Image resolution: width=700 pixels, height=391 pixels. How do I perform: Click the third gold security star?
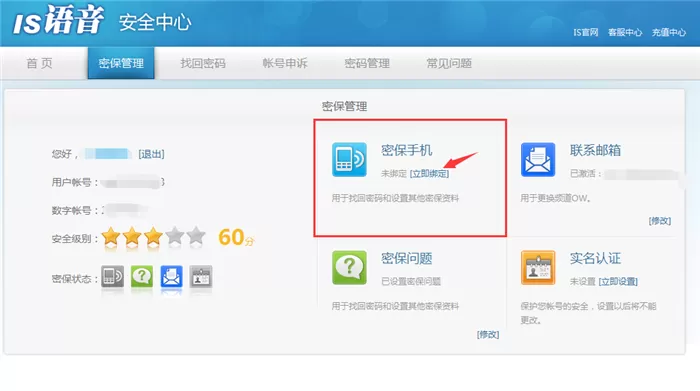[153, 236]
